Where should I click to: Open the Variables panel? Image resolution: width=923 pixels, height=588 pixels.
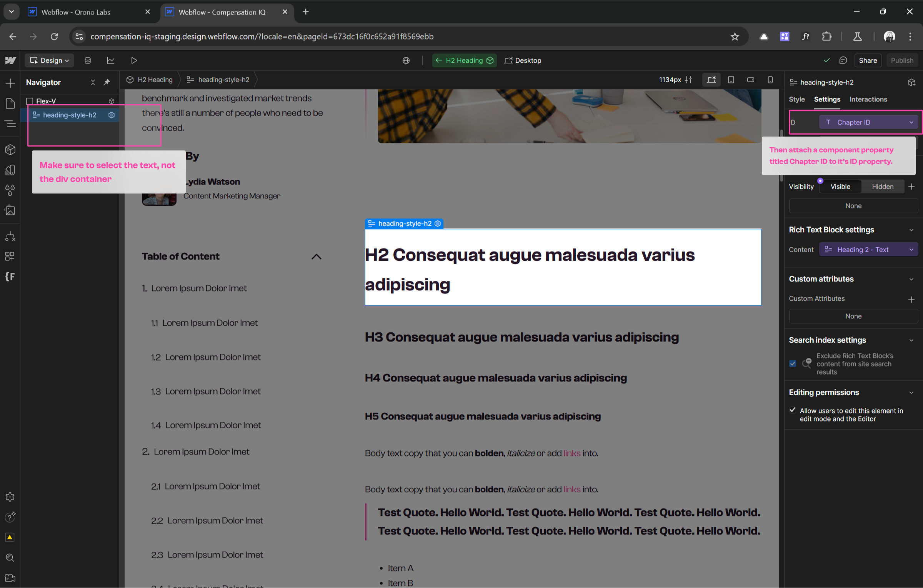pyautogui.click(x=10, y=170)
